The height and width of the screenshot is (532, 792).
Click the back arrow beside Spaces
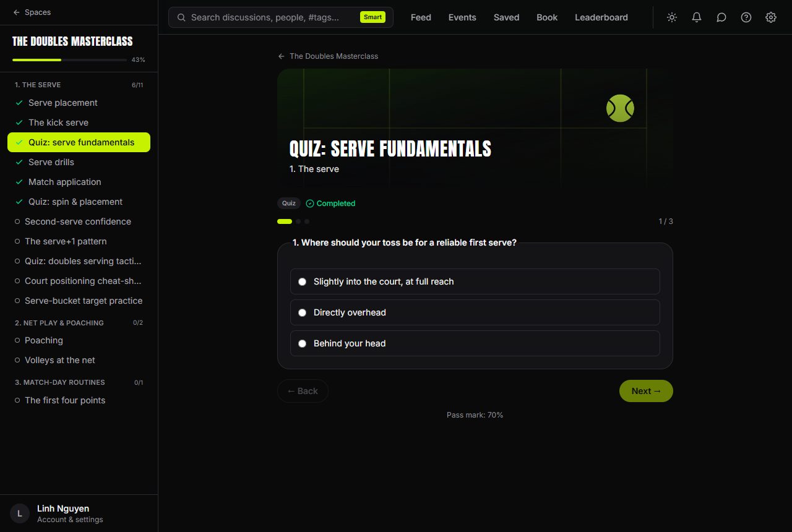tap(16, 12)
